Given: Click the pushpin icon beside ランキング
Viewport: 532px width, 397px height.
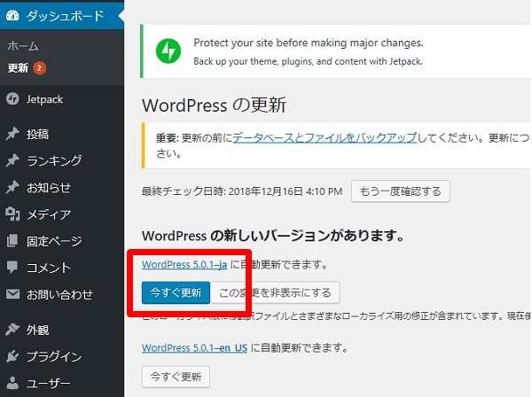Looking at the screenshot, I should pyautogui.click(x=12, y=160).
